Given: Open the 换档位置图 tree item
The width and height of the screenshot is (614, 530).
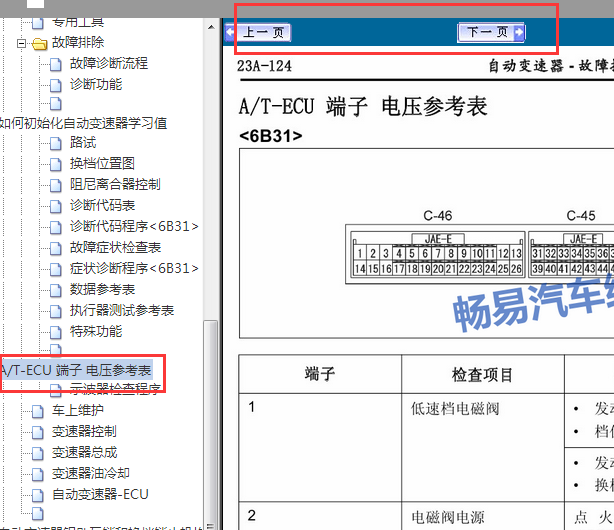Looking at the screenshot, I should pos(102,163).
